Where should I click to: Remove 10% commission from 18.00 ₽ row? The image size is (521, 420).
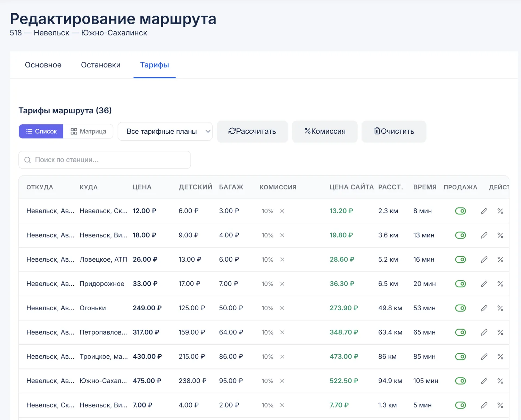pos(282,235)
